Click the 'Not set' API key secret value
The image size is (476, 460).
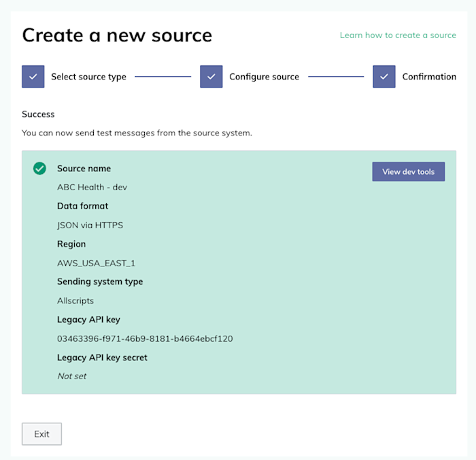coord(72,376)
